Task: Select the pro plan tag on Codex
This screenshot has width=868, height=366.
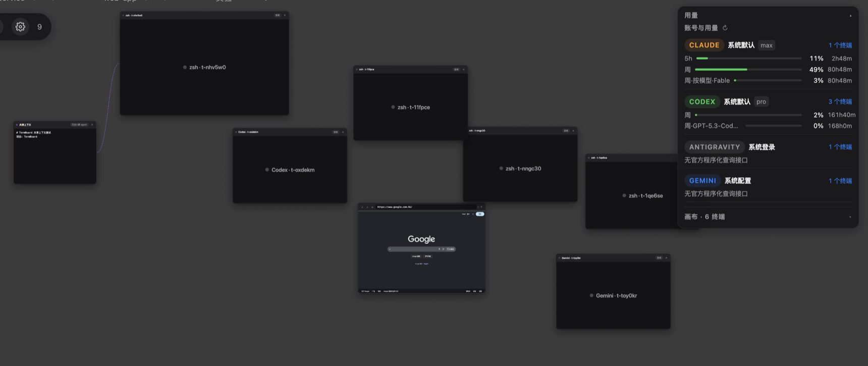Action: pyautogui.click(x=761, y=101)
